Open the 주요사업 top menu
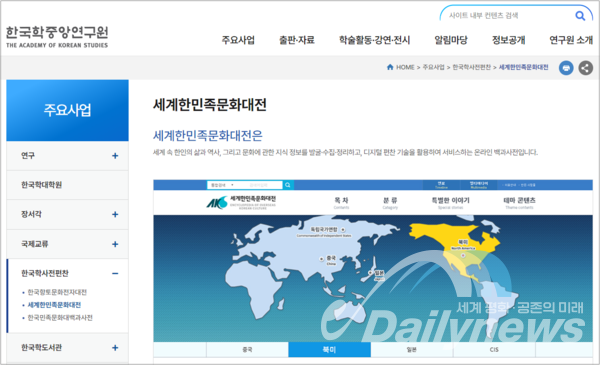The height and width of the screenshot is (365, 600). [238, 40]
